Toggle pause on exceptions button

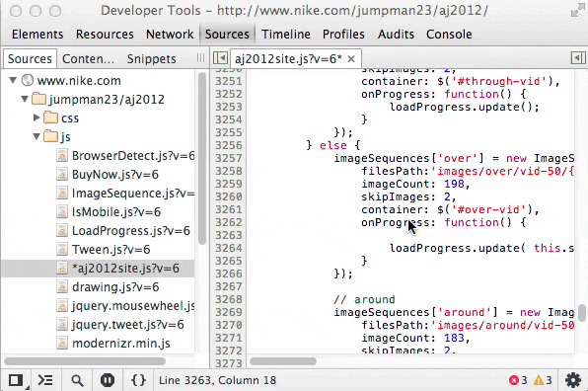coord(108,380)
